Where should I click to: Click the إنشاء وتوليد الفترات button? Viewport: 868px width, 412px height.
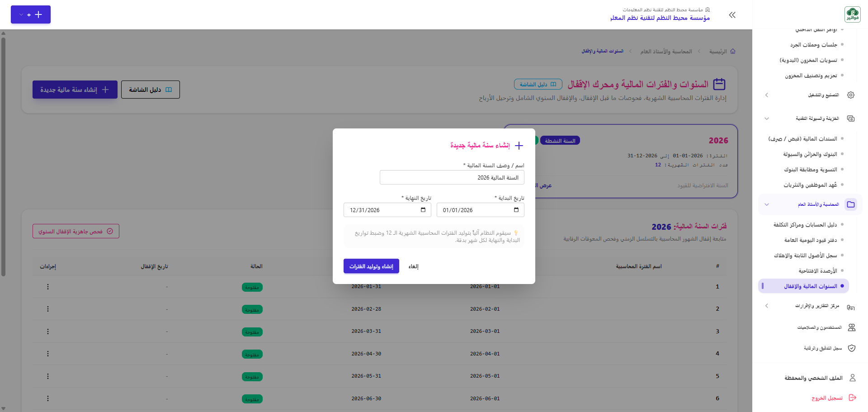click(371, 266)
